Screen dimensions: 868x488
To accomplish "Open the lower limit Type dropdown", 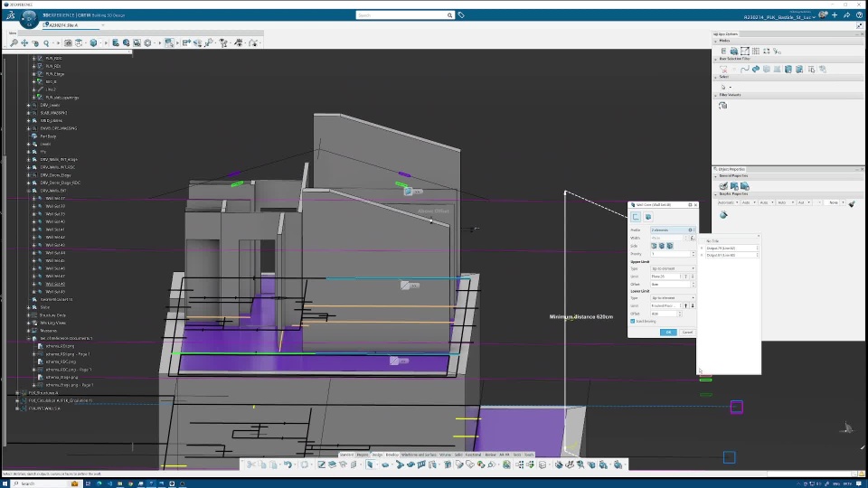I will coord(674,297).
